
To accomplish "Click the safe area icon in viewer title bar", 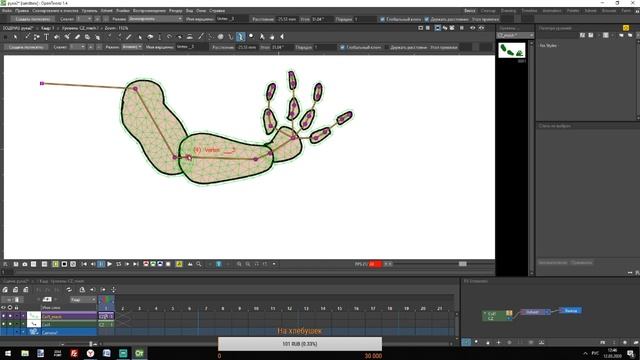I will (x=420, y=28).
